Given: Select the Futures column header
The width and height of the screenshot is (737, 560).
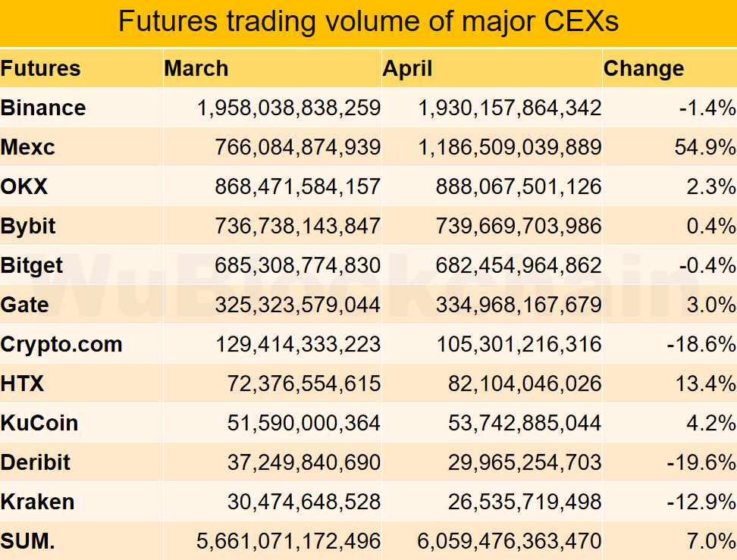Looking at the screenshot, I should 41,68.
